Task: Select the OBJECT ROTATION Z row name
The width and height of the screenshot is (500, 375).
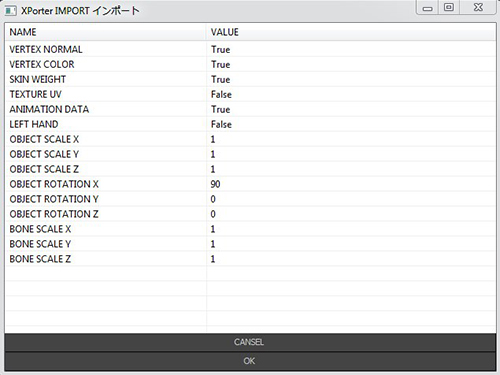Action: point(54,214)
